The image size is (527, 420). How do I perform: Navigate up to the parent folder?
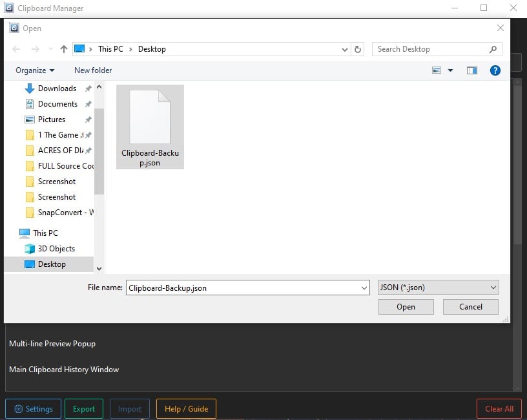63,48
